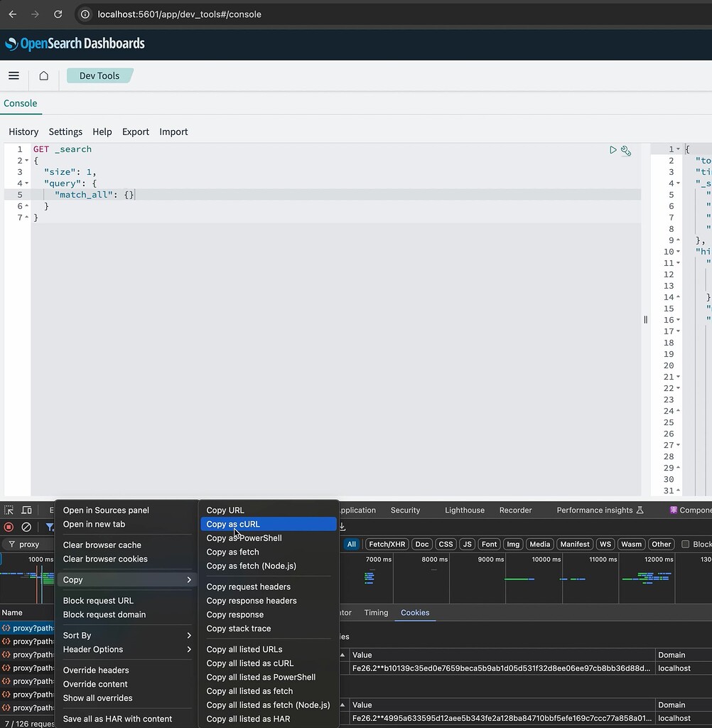This screenshot has width=712, height=728.
Task: Collapse the code fold arrow on line 4
Action: point(27,183)
